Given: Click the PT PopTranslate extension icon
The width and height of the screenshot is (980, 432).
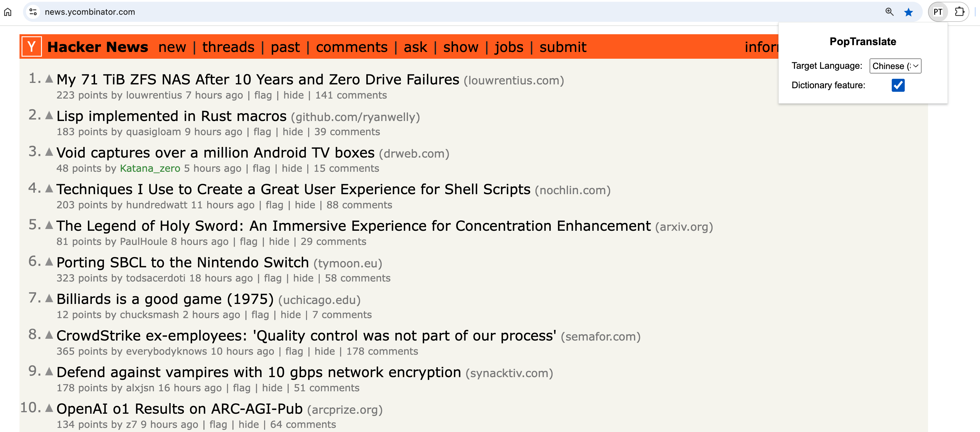Looking at the screenshot, I should point(938,12).
